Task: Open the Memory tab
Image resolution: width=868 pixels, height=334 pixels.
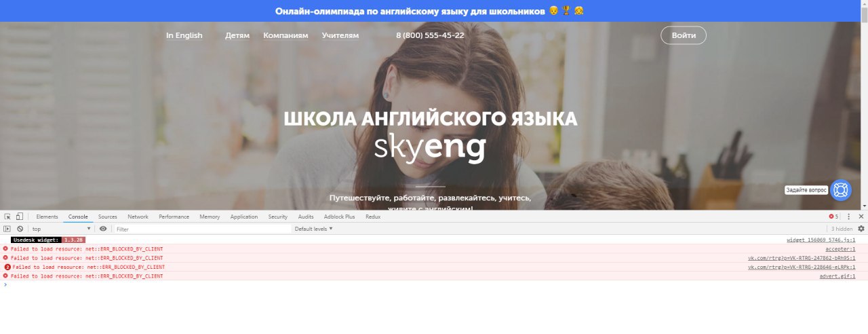Action: point(210,217)
